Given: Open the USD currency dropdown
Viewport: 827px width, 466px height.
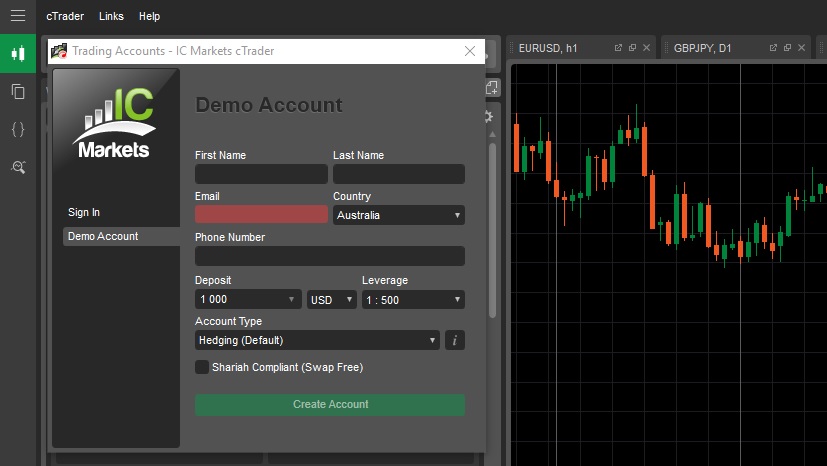Looking at the screenshot, I should (x=332, y=299).
